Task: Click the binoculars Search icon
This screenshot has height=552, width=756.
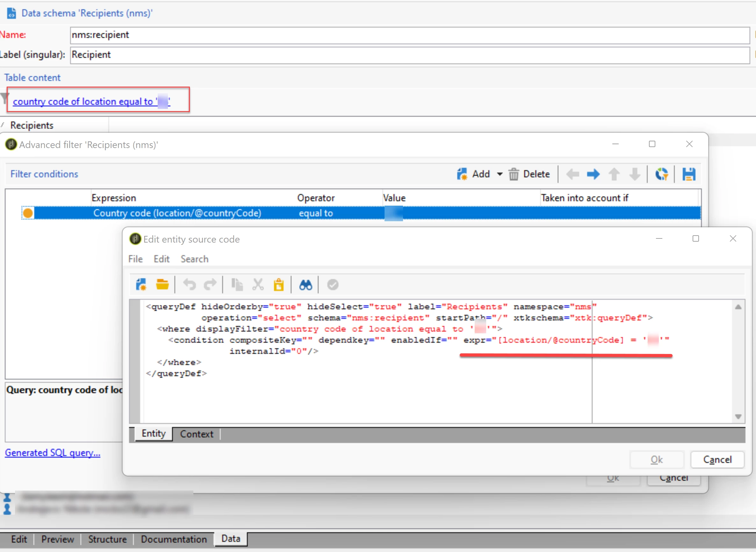Action: point(305,285)
